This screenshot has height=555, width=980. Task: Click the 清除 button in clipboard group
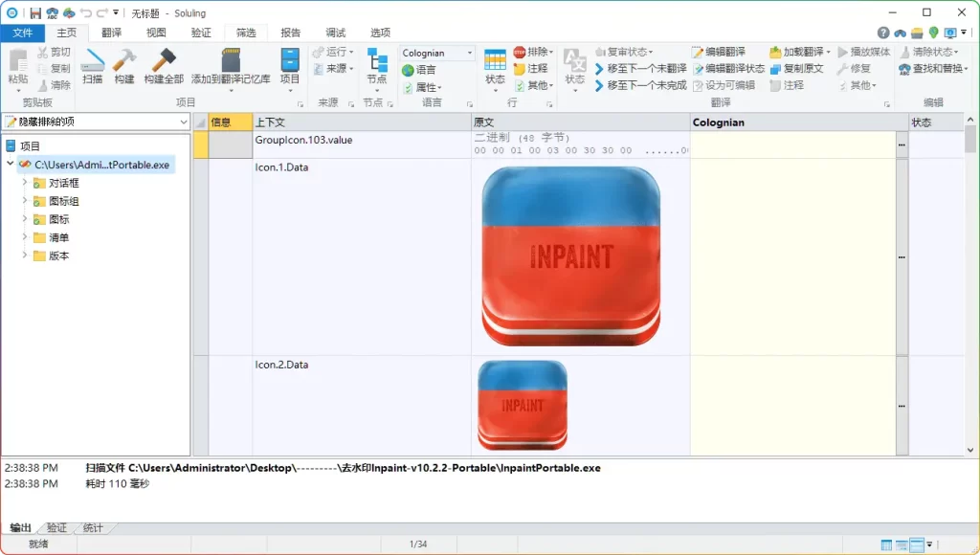click(x=54, y=85)
